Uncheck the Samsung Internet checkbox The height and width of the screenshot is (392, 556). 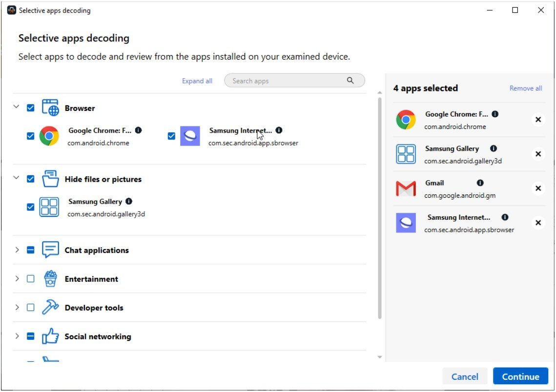click(172, 136)
